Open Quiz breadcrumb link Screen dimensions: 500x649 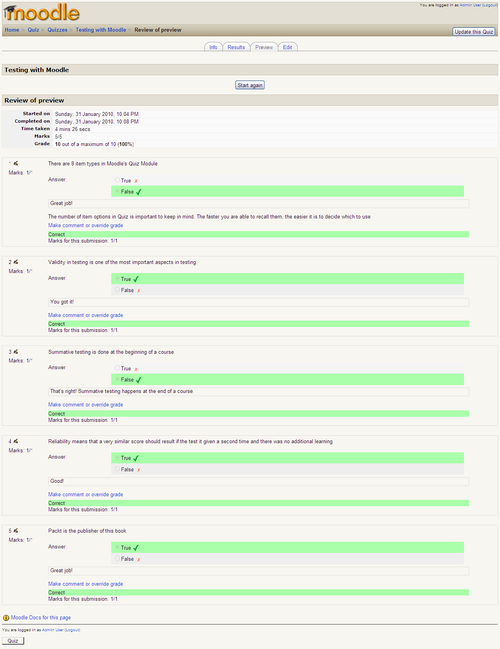pos(33,30)
